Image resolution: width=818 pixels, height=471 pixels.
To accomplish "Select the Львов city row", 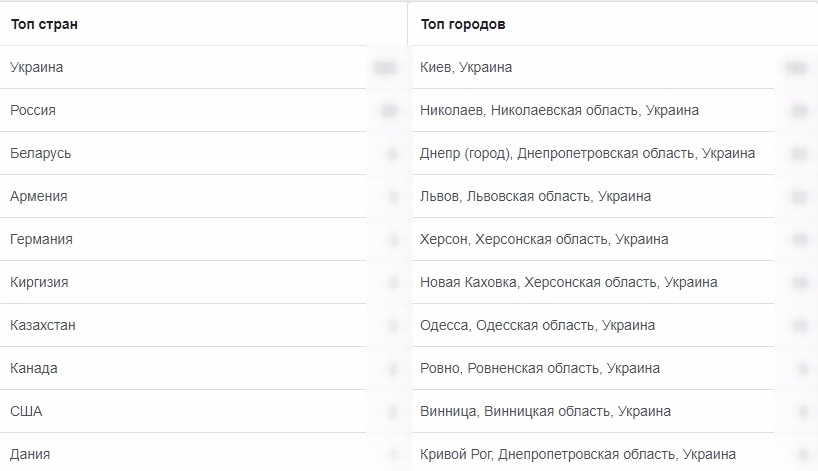I will pos(536,196).
